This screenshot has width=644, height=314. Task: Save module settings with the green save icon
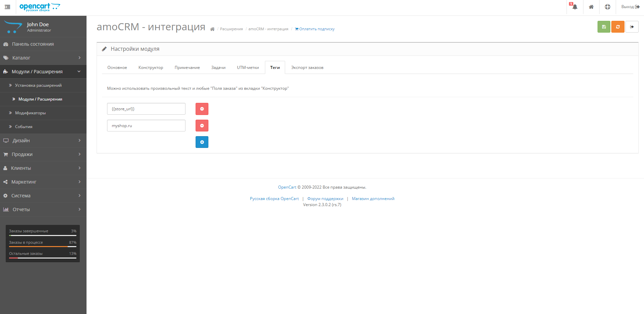coord(603,27)
